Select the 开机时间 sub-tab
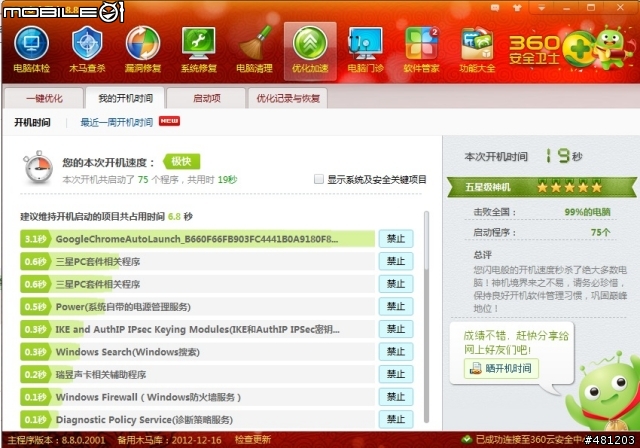 (32, 122)
